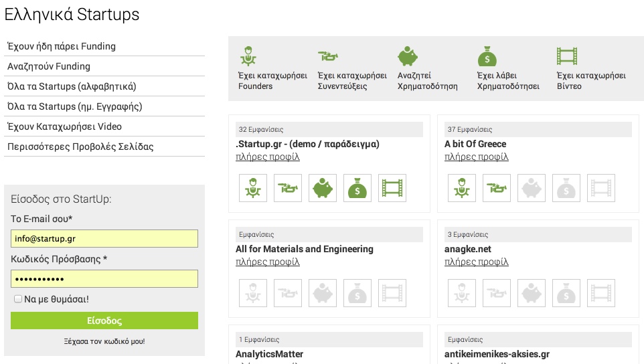The image size is (644, 364).
Task: Open full profile link for A bit Of Greece
Action: (x=477, y=157)
